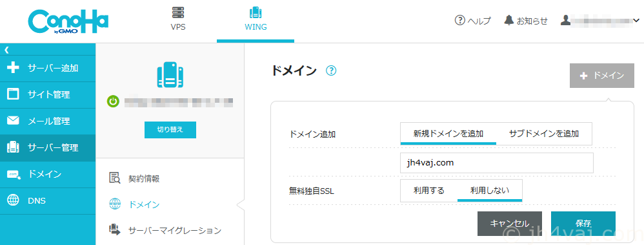Click the help icon beside ドメイン heading
This screenshot has width=644, height=245.
pos(331,71)
